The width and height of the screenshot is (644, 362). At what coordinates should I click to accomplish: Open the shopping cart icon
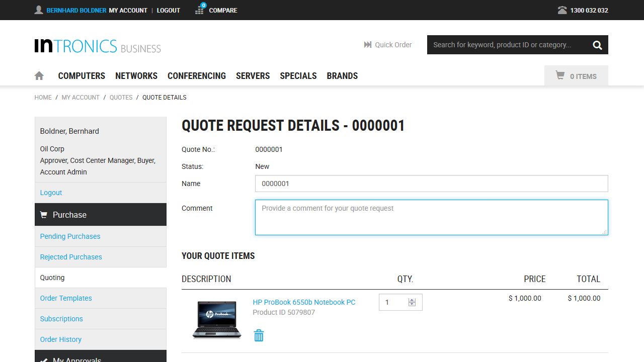(x=560, y=75)
